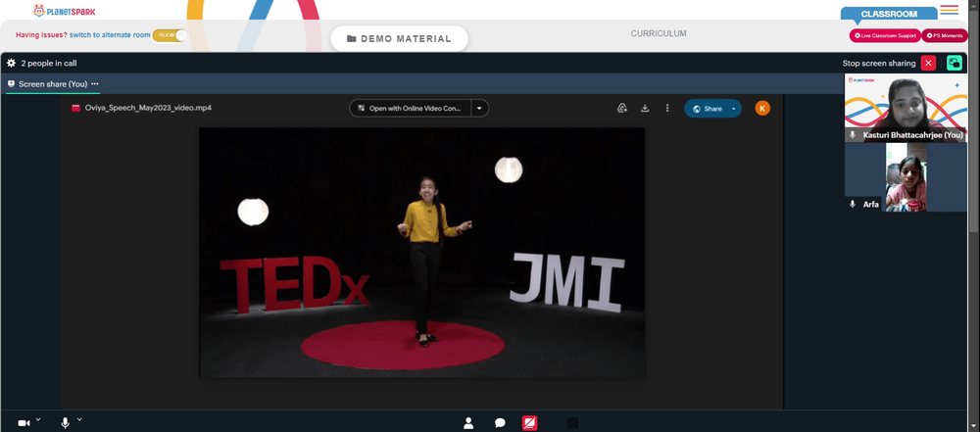
Task: Open the chat bubble icon
Action: 500,423
